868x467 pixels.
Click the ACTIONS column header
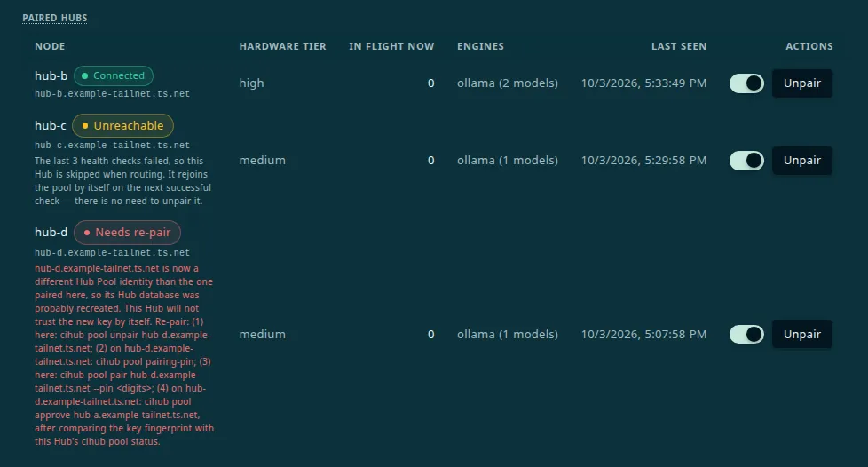[x=809, y=46]
